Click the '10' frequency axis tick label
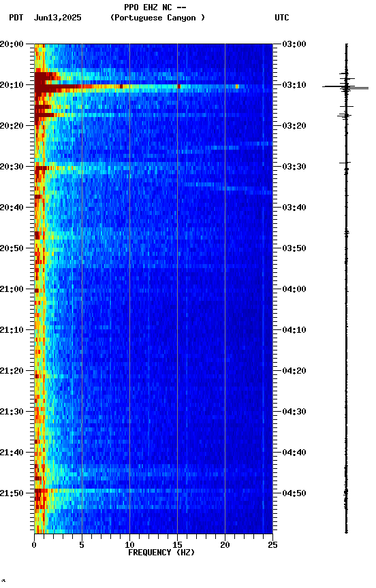This screenshot has width=376, height=588. tap(129, 545)
